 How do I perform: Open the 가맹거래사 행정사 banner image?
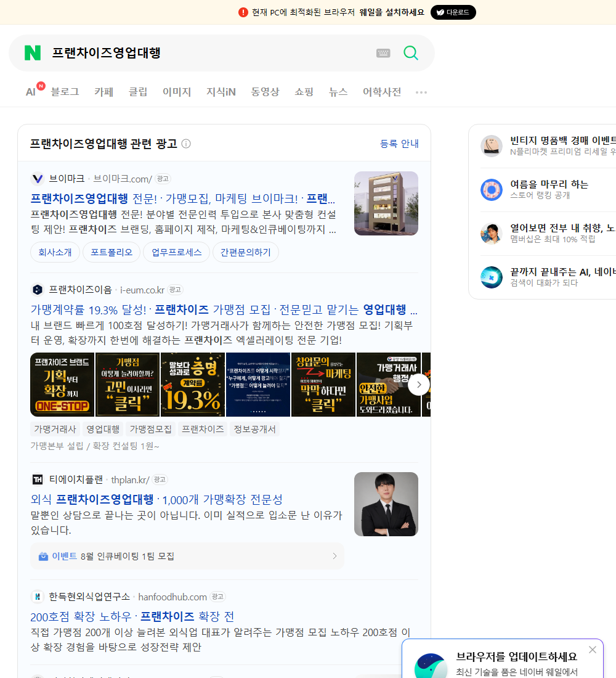[x=389, y=385]
